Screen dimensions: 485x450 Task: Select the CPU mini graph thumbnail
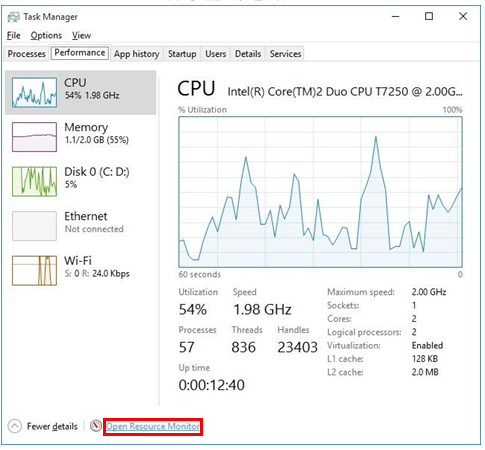[x=34, y=92]
